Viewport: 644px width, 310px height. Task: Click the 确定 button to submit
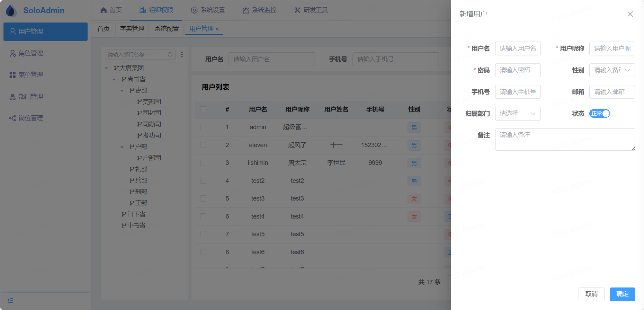[622, 294]
